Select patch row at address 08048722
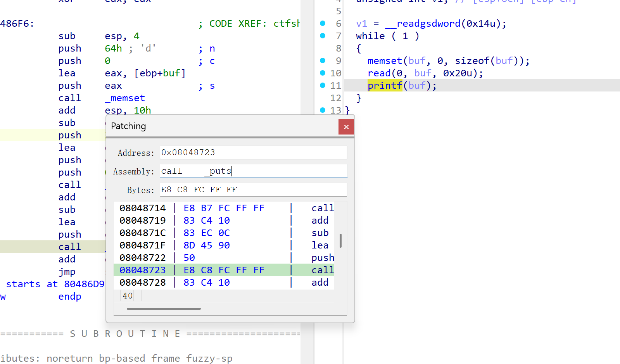Image resolution: width=620 pixels, height=364 pixels. point(223,258)
